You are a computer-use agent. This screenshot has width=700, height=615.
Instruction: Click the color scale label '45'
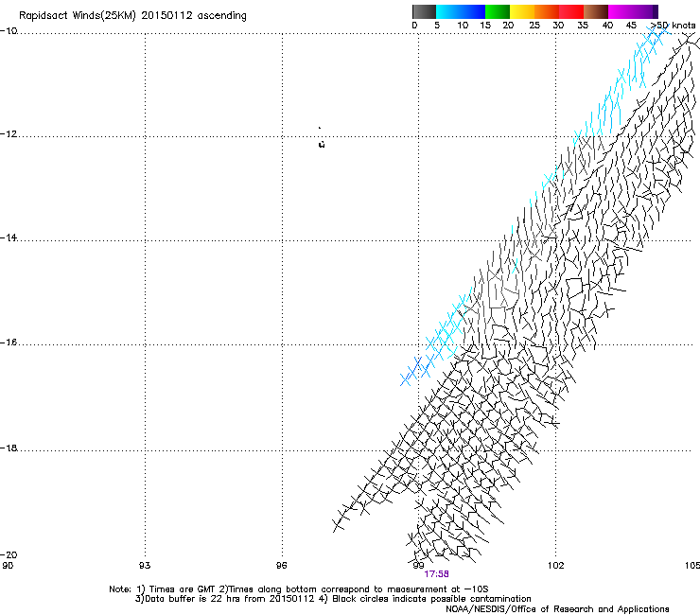(x=631, y=26)
